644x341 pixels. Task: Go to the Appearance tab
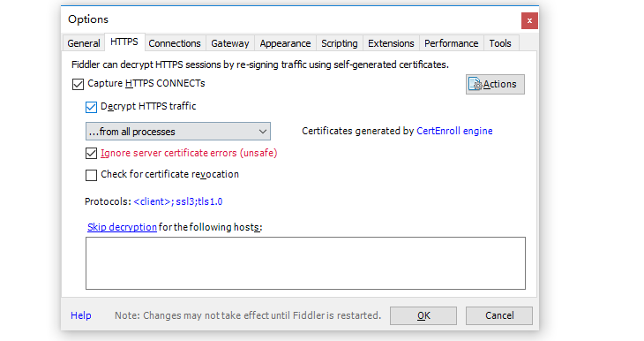(285, 43)
